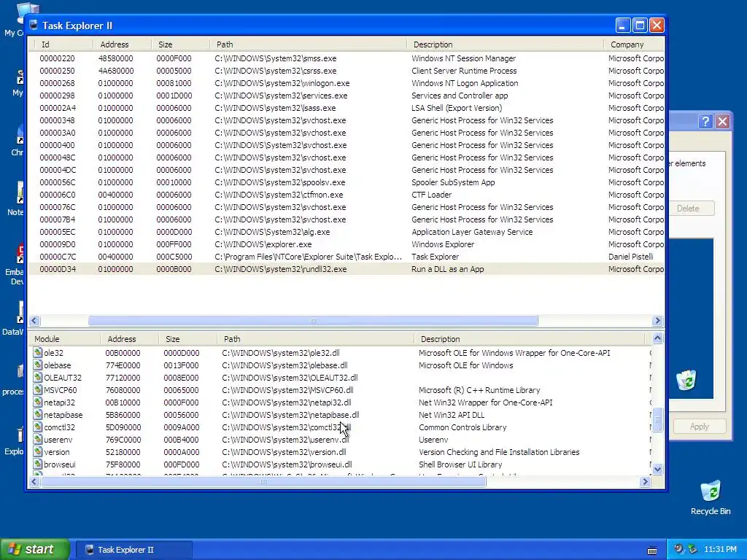The height and width of the screenshot is (560, 747).
Task: Click the process list horizontal scrollbar thumb
Action: [313, 321]
